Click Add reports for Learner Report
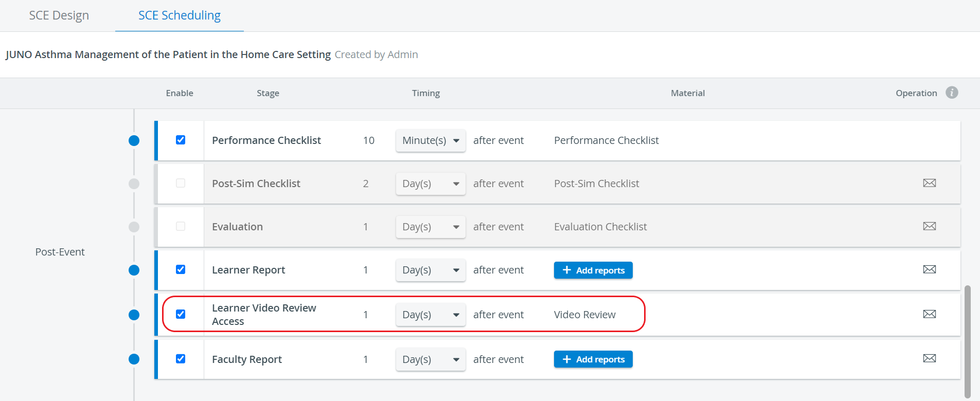 coord(593,270)
